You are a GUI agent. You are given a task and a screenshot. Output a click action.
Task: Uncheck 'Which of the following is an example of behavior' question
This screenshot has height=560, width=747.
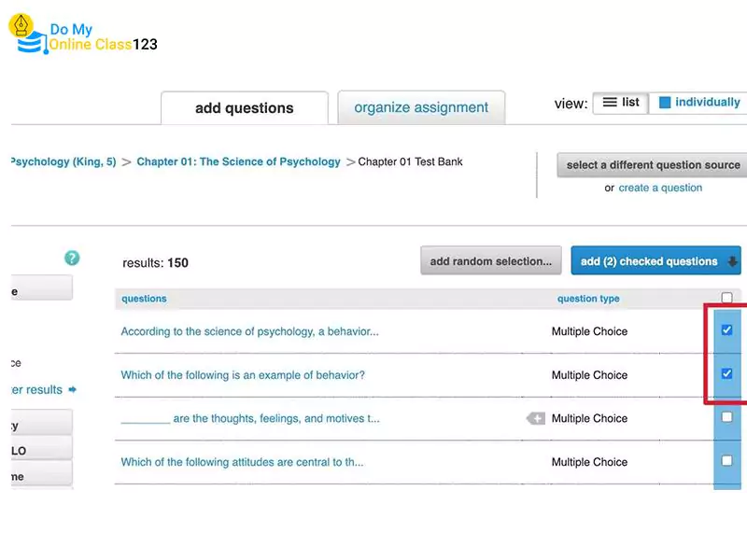(726, 374)
